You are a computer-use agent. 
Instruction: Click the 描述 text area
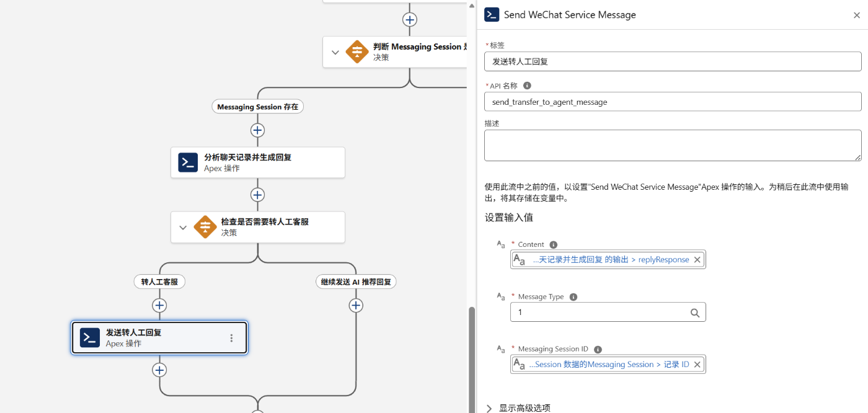673,145
